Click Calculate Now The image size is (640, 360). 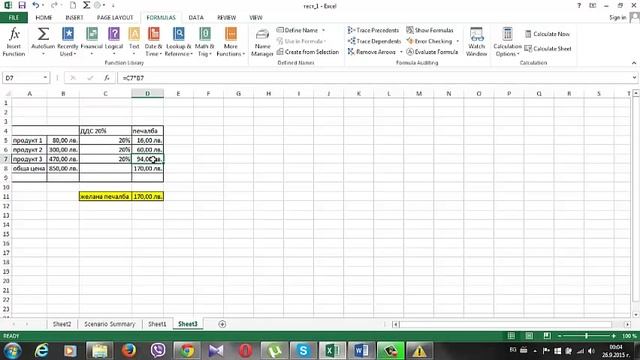coord(547,34)
